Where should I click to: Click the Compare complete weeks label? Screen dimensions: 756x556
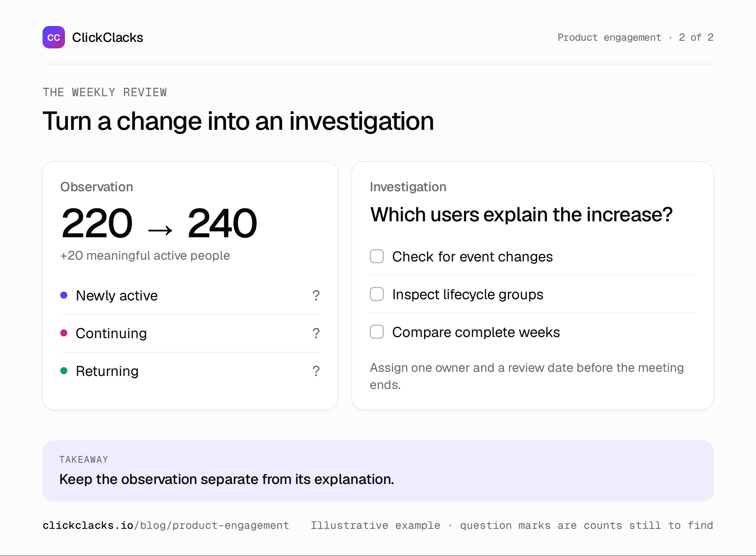point(476,332)
